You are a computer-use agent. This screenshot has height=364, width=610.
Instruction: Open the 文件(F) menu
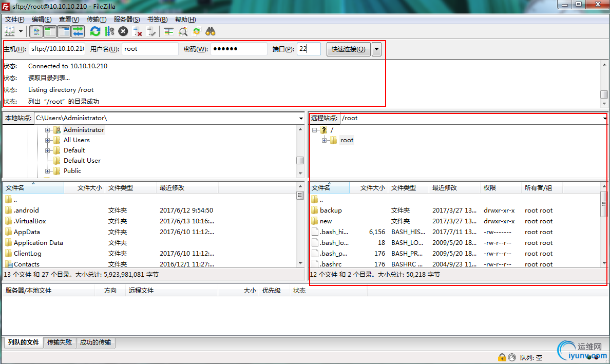[14, 20]
